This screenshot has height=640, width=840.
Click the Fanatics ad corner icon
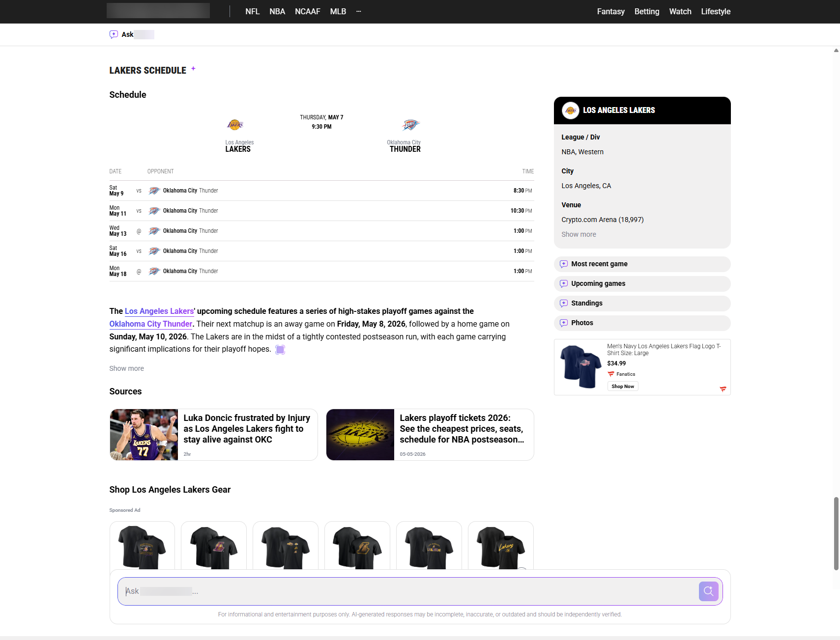coord(723,389)
